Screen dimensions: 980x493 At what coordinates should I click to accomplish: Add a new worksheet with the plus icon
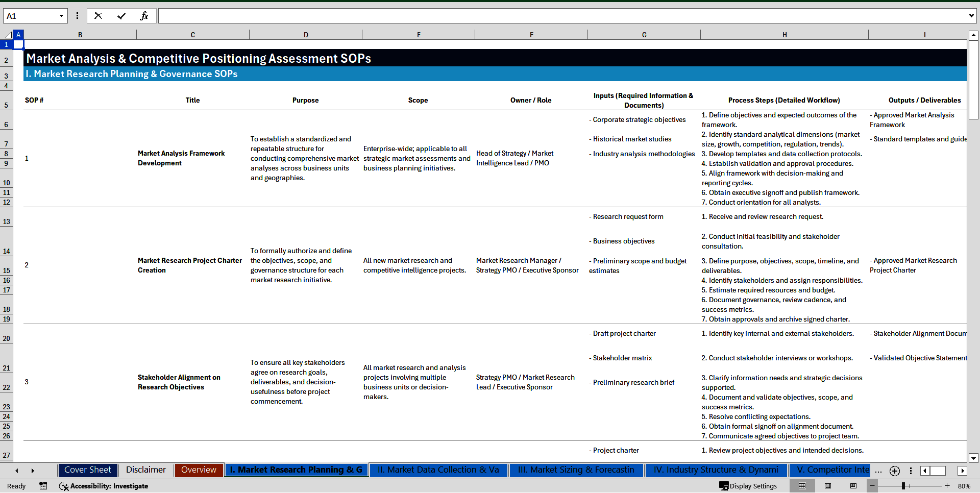click(x=894, y=471)
